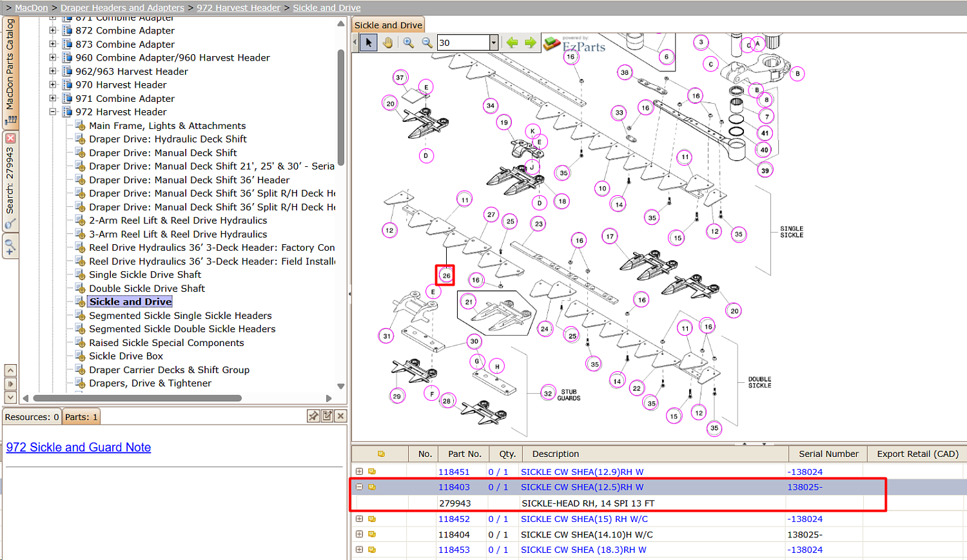
Task: Sort by the Description column header
Action: point(656,454)
